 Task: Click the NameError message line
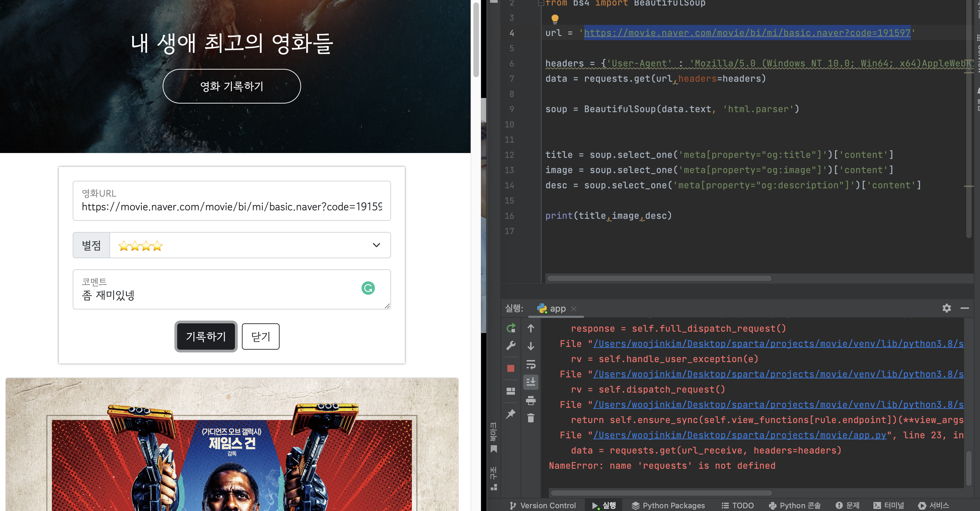[662, 465]
